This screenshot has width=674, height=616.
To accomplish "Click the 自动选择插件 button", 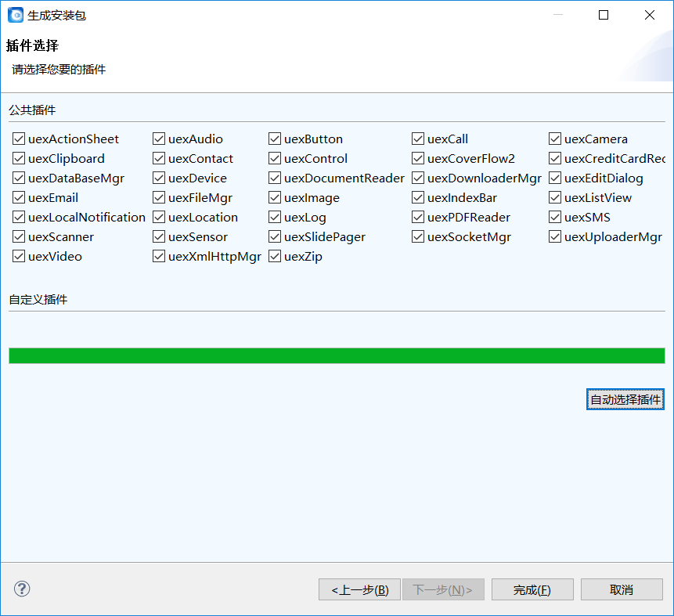I will [x=625, y=399].
